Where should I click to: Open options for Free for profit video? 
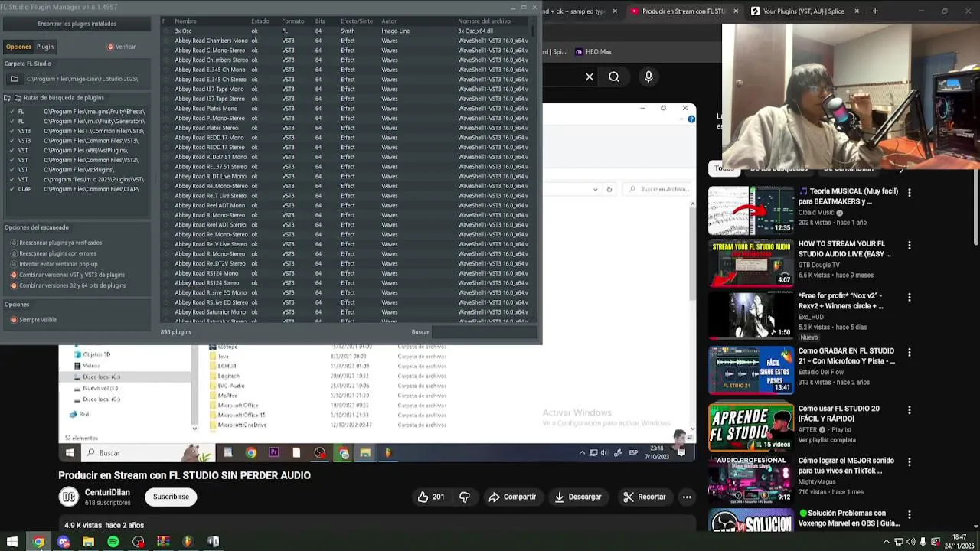(910, 297)
